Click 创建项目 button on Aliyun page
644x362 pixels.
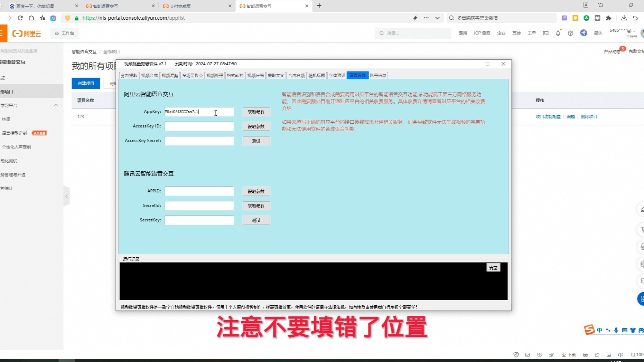tap(86, 83)
